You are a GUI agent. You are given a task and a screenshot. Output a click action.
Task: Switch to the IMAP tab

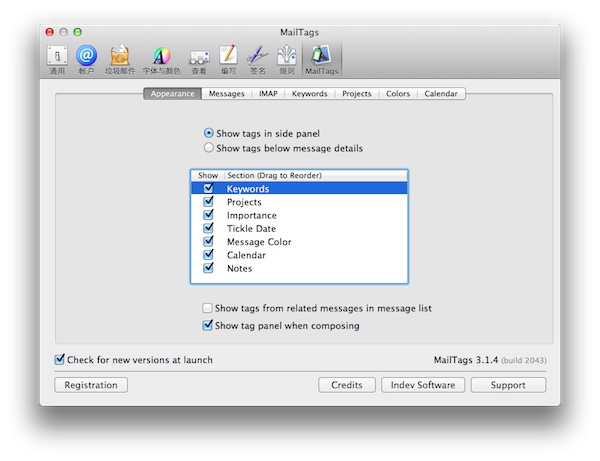point(268,94)
